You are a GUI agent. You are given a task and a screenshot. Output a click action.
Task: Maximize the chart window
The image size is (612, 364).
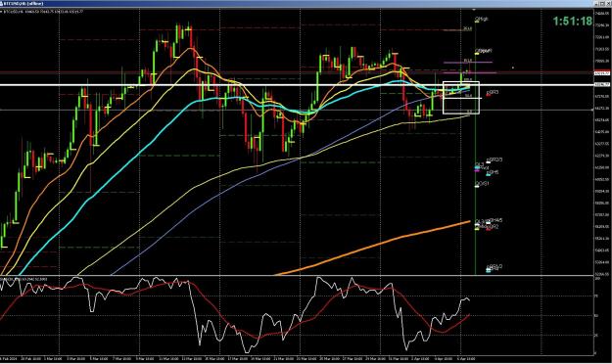point(602,4)
